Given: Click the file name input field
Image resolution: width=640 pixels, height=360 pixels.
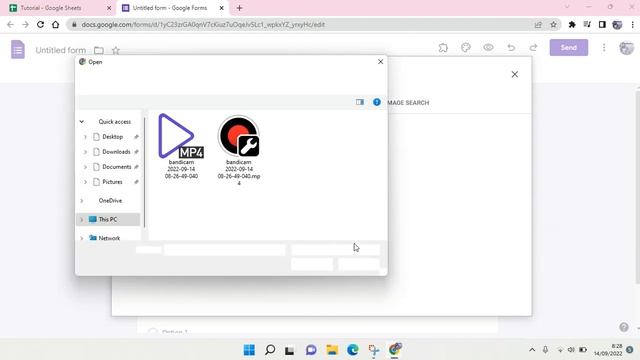Looking at the screenshot, I should (x=224, y=249).
